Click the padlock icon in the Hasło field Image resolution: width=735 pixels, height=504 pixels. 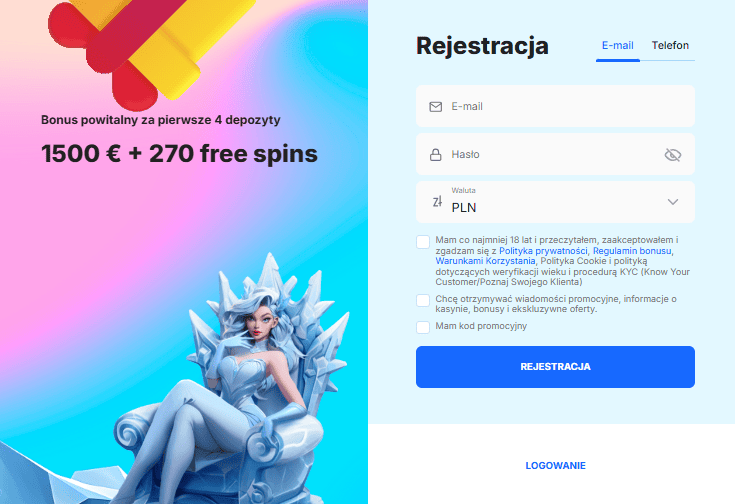tap(435, 155)
